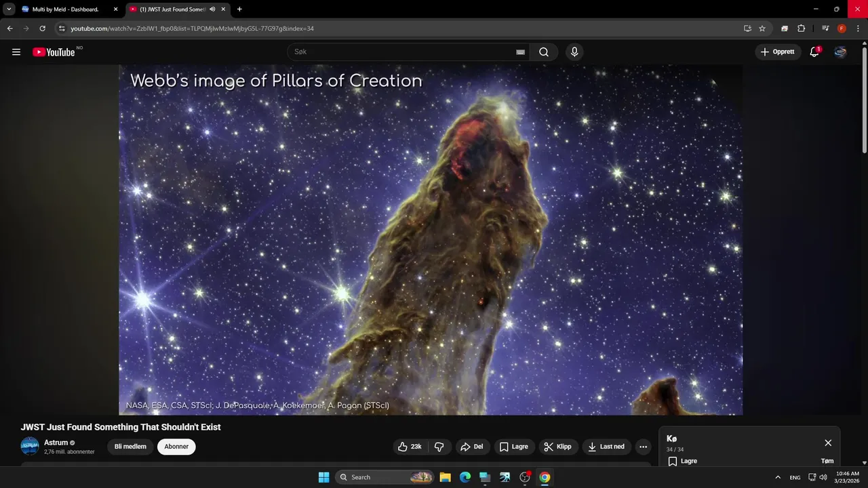868x488 pixels.
Task: Open the Chrome extensions puzzle menu
Action: pyautogui.click(x=801, y=28)
